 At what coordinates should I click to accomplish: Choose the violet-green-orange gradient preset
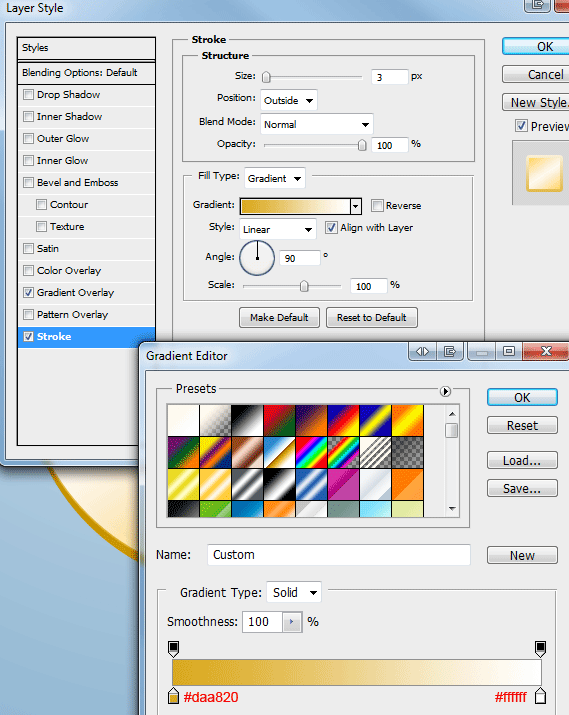(183, 452)
